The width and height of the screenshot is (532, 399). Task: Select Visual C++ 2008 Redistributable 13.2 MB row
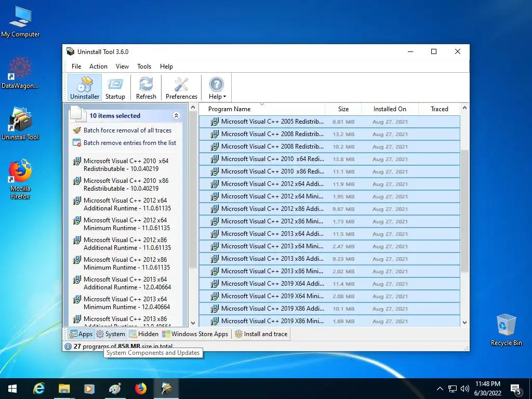(329, 134)
